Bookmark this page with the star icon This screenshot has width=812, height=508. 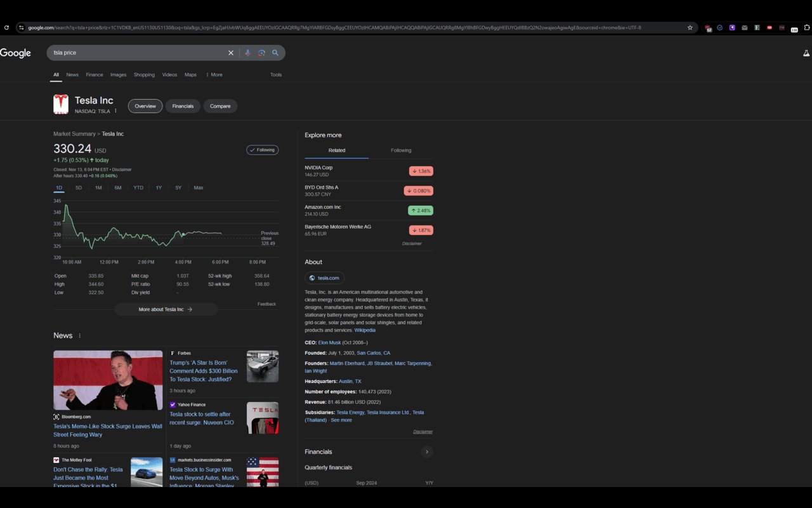point(690,28)
